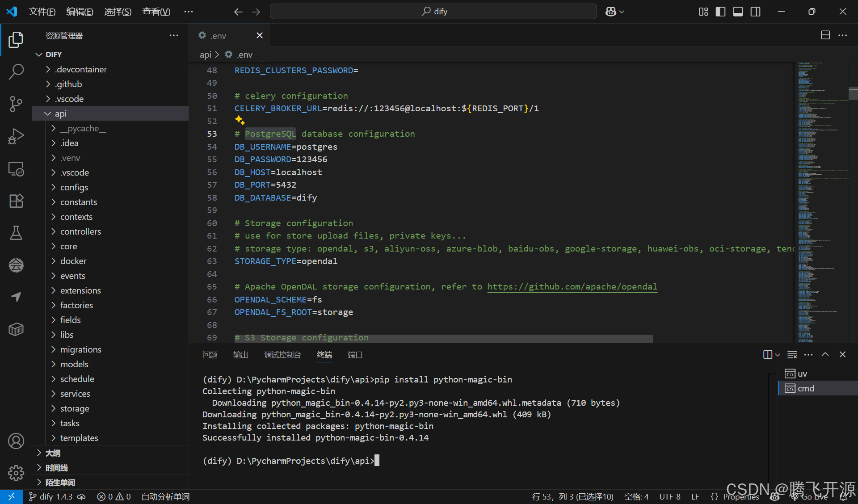The width and height of the screenshot is (858, 504).
Task: Open Remote Explorer icon in activity bar
Action: tap(16, 169)
